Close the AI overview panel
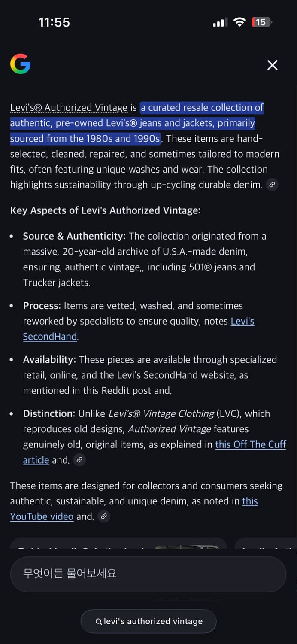The height and width of the screenshot is (644, 297). click(272, 65)
